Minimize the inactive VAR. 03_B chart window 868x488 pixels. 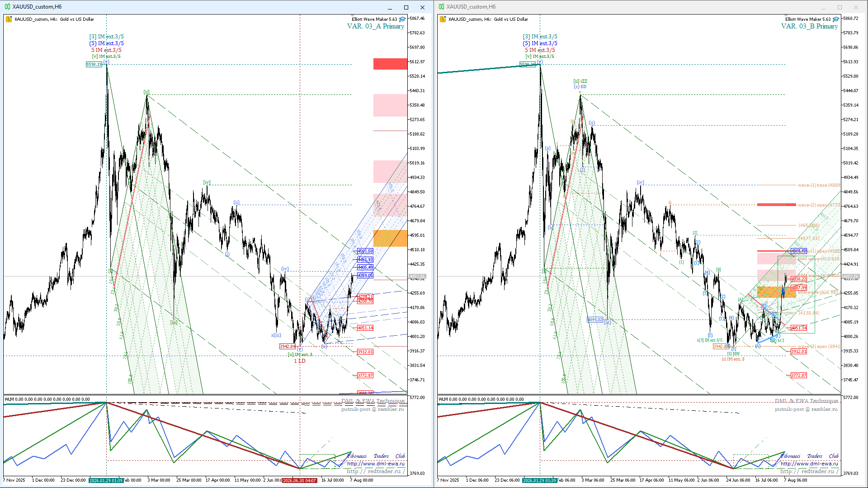coord(824,7)
